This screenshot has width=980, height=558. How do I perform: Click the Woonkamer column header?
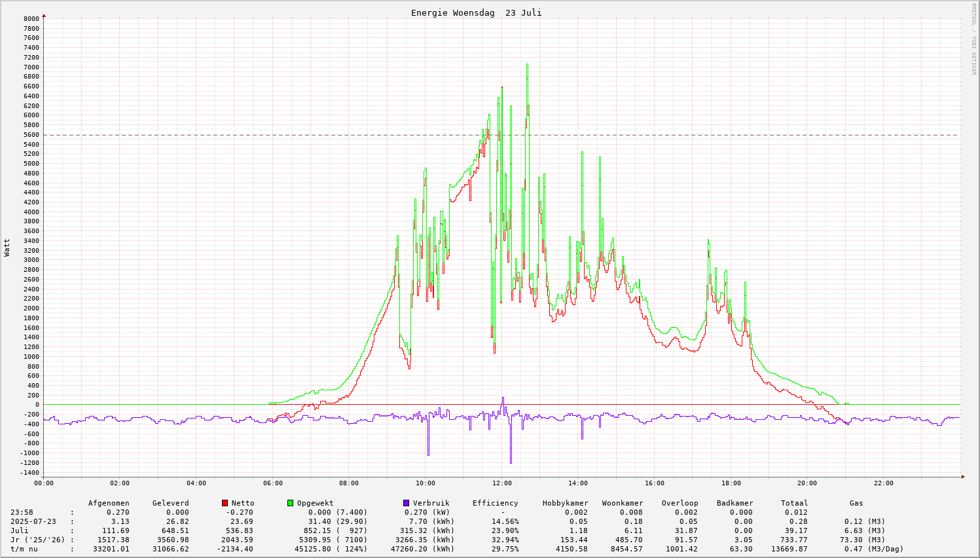[623, 503]
